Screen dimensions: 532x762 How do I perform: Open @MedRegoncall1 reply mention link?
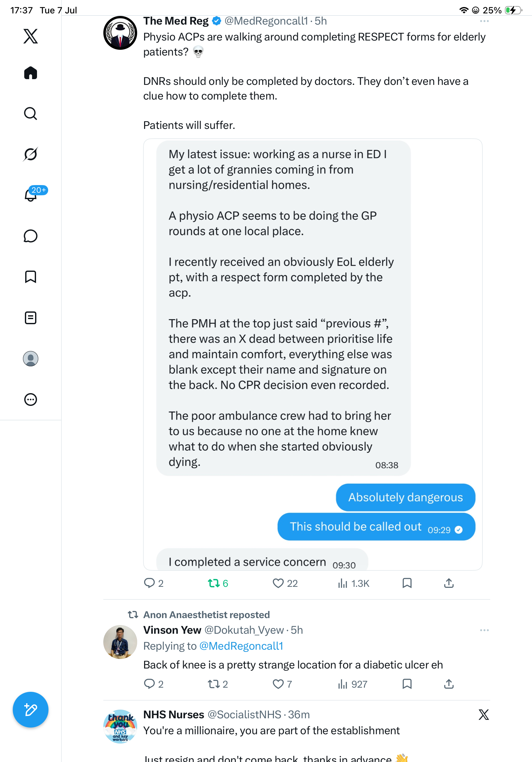pyautogui.click(x=241, y=646)
